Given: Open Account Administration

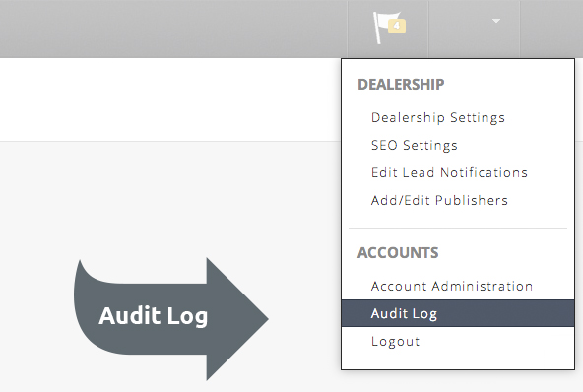Looking at the screenshot, I should tap(452, 286).
